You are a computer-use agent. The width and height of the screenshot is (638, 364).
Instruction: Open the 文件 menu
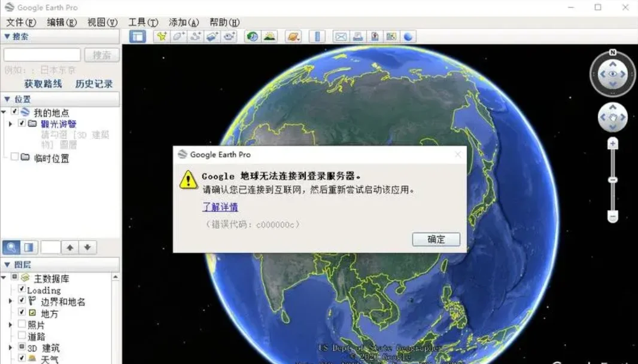[21, 22]
